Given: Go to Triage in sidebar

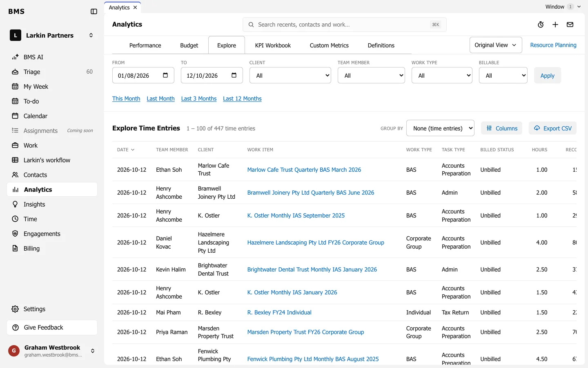Looking at the screenshot, I should coord(52,72).
